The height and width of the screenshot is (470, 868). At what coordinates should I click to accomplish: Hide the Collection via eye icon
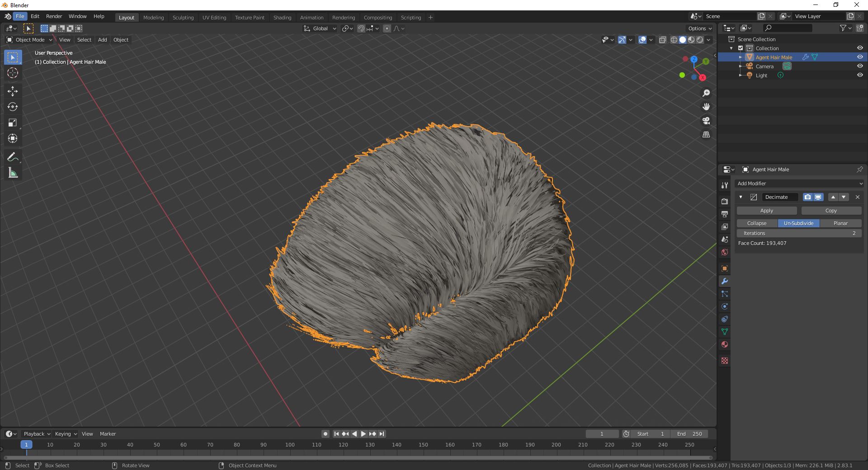[860, 48]
